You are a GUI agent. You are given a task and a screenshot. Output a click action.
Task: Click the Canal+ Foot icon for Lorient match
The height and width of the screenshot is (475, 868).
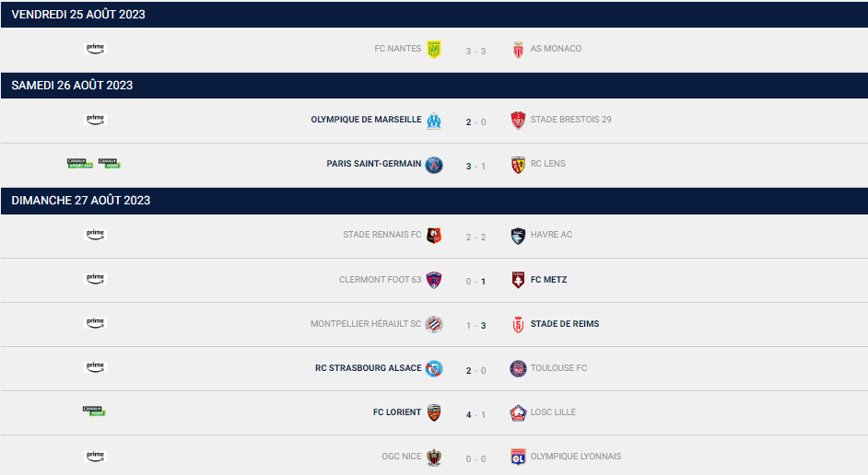(95, 411)
